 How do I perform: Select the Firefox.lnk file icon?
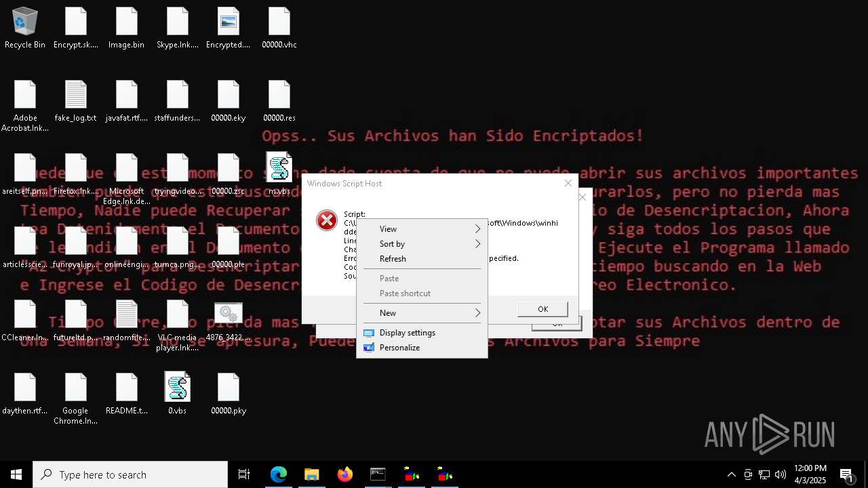point(76,175)
